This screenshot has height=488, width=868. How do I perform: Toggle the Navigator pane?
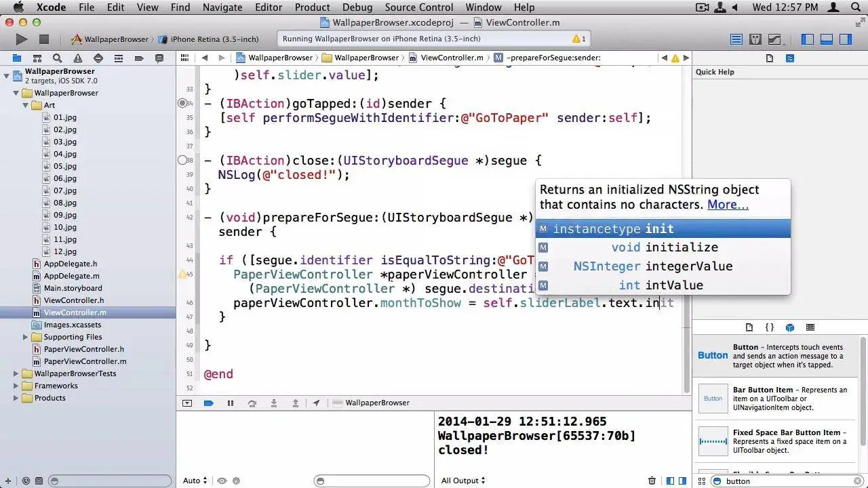tap(808, 39)
